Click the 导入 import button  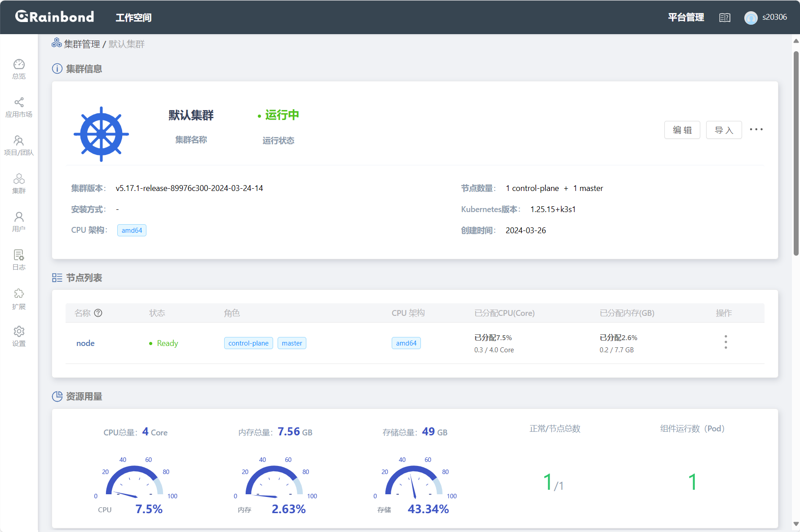click(724, 130)
